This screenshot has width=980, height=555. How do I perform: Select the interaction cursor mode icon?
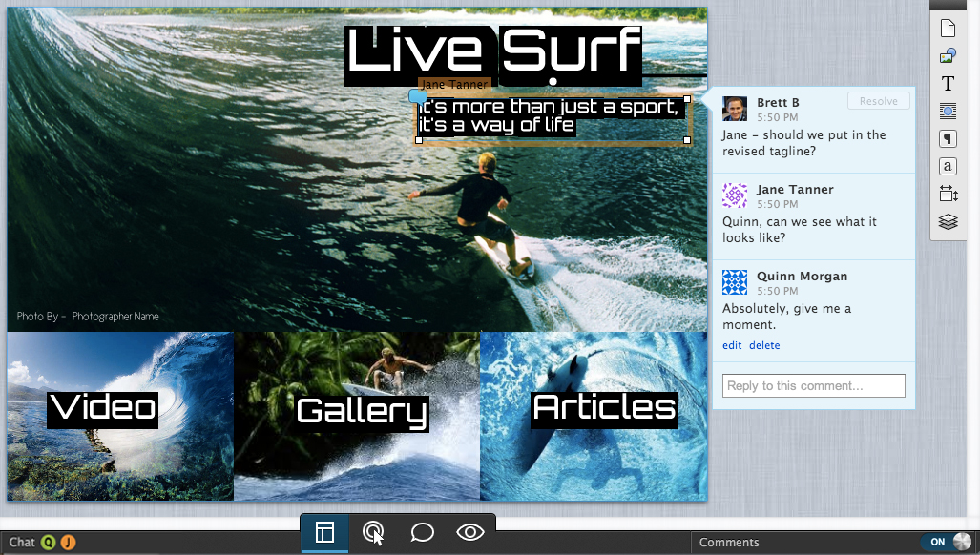coord(373,532)
